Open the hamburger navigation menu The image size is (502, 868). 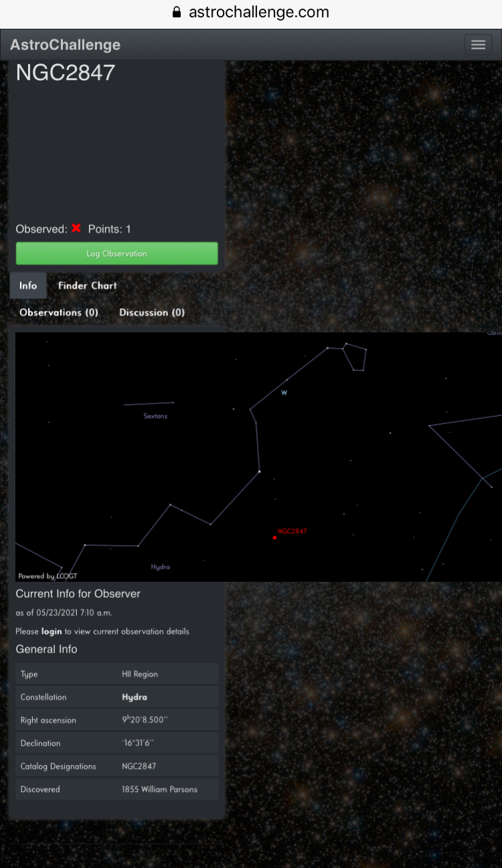coord(478,45)
